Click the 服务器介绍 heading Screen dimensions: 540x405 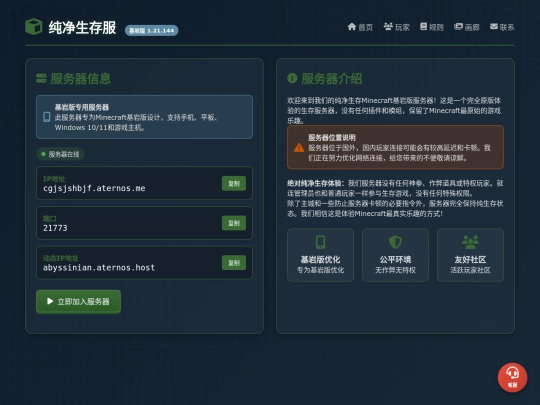point(332,79)
